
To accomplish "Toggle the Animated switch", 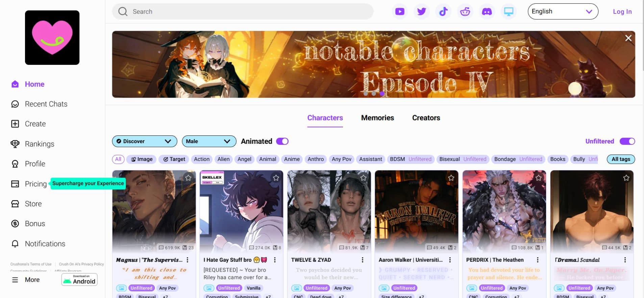I will tap(282, 141).
